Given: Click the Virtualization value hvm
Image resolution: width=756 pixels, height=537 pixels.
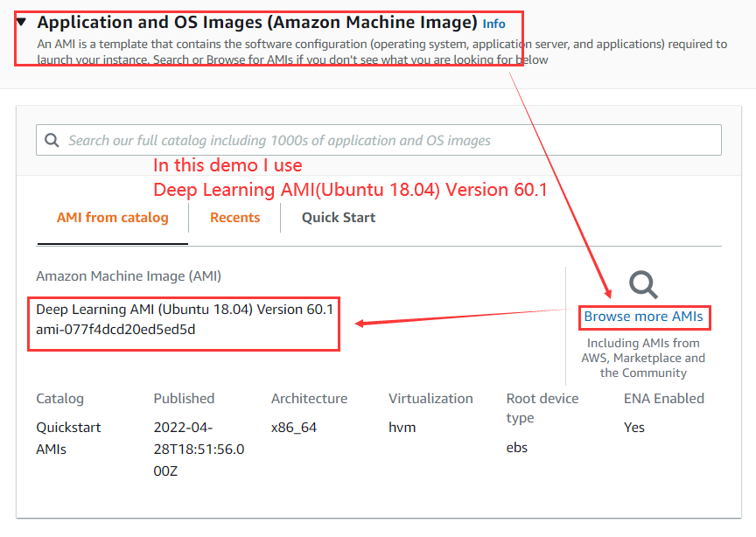Looking at the screenshot, I should (402, 428).
